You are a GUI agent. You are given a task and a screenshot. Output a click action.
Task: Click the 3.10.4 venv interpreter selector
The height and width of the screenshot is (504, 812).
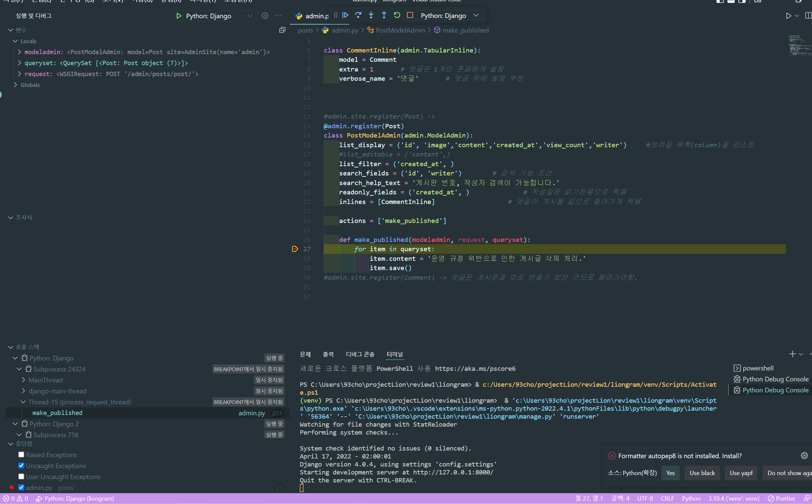(x=734, y=499)
